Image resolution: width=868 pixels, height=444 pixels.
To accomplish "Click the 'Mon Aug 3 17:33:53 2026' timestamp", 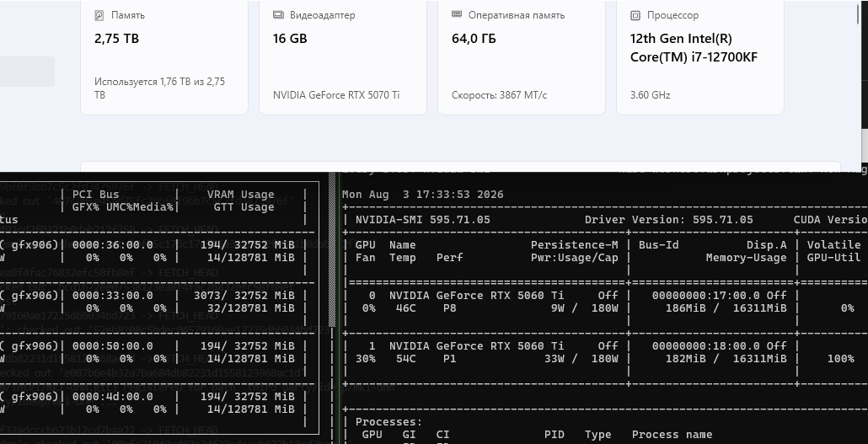I will [423, 195].
